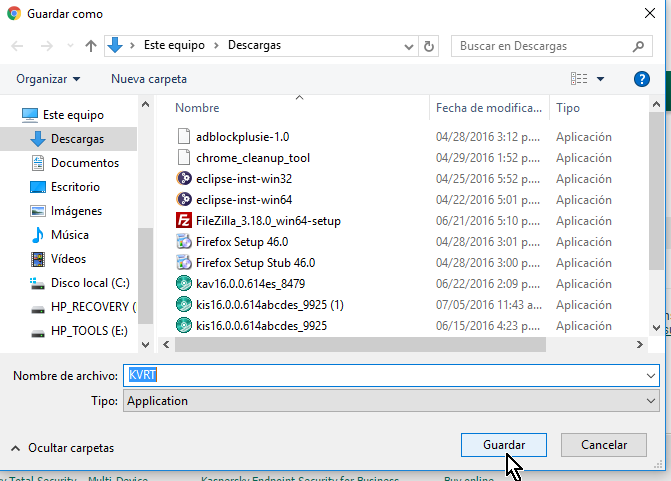
Task: Click the Firefox Setup 46.0 installer icon
Action: pos(184,241)
